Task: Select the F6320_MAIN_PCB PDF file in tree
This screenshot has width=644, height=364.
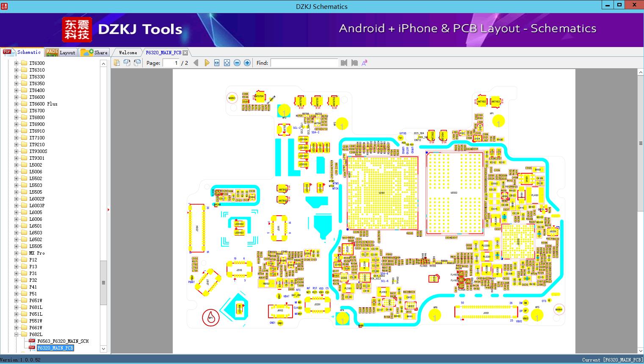Action: 55,348
